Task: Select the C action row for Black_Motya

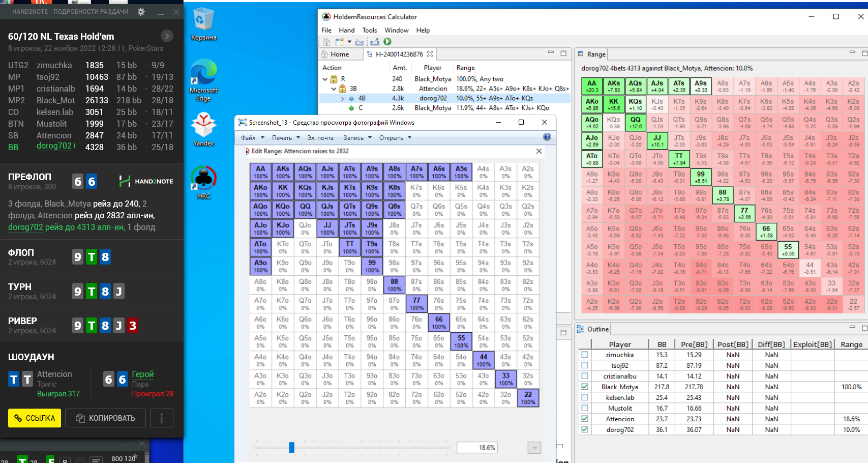Action: [x=445, y=108]
